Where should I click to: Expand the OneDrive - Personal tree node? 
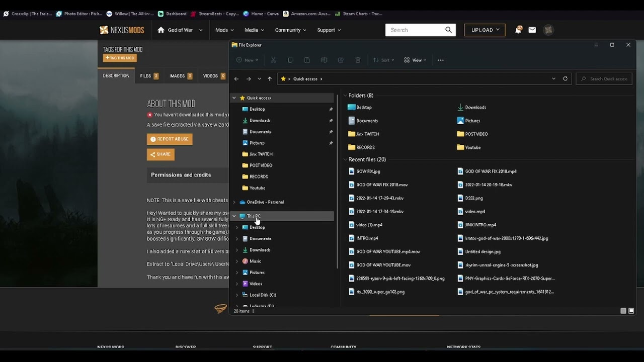(x=234, y=202)
